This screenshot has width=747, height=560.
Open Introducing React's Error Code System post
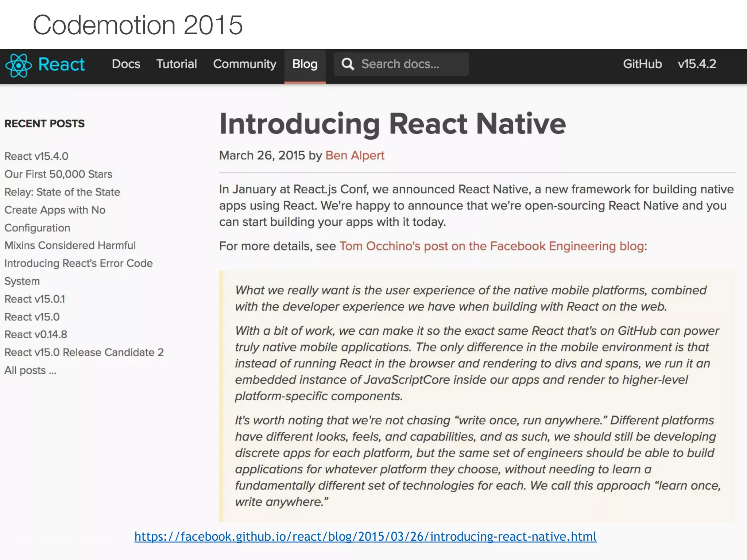point(78,272)
